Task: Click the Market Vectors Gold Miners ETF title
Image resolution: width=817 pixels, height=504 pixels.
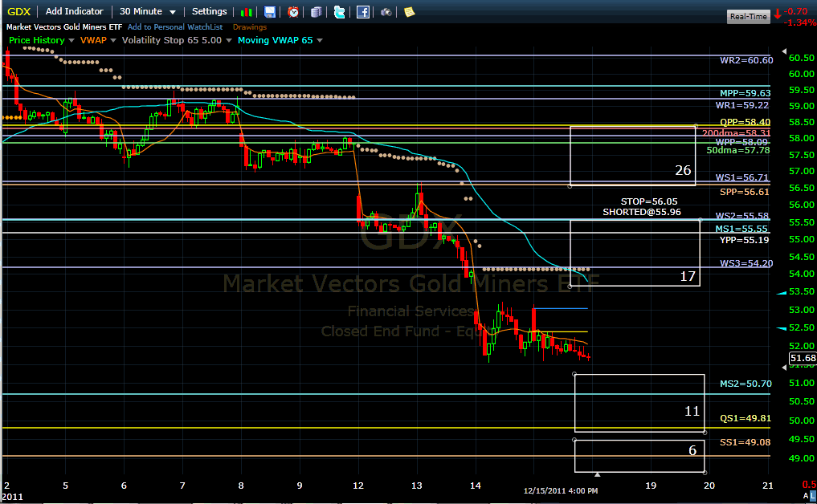Action: click(64, 27)
